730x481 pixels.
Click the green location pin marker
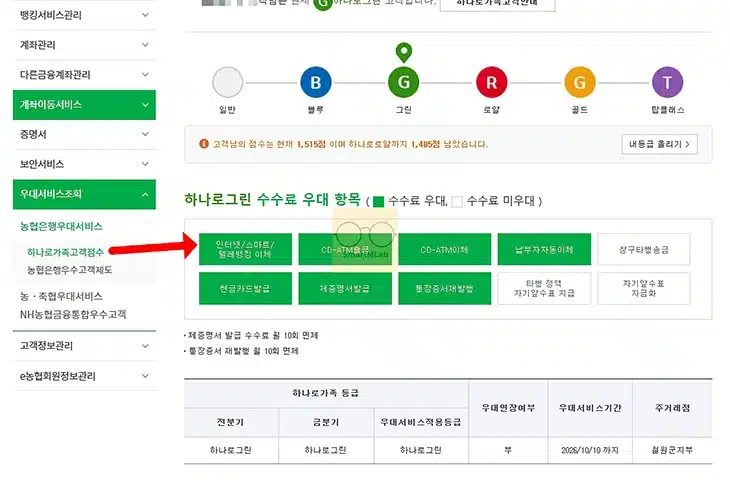click(404, 52)
